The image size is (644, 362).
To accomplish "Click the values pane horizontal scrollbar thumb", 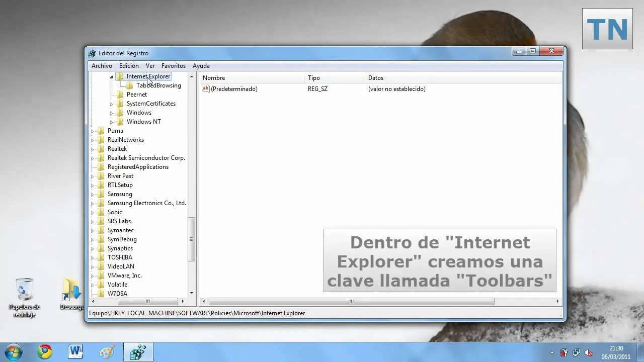I will 352,302.
